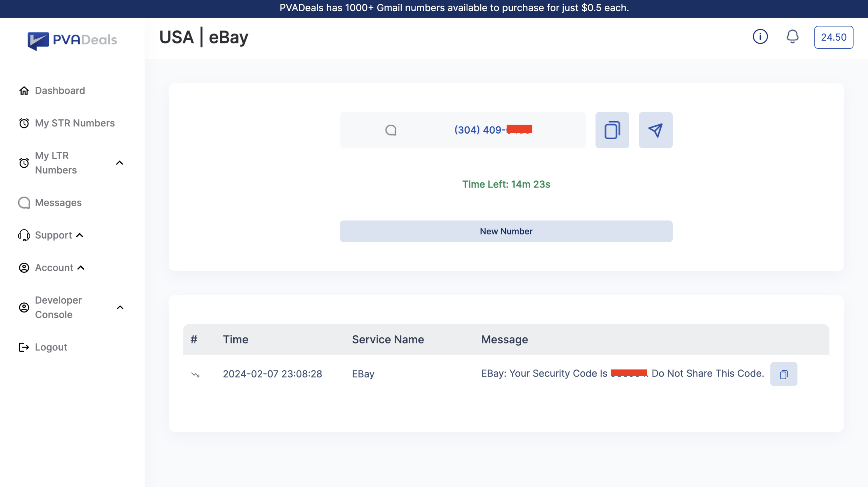Expand My LTR Numbers chevron

tap(120, 163)
